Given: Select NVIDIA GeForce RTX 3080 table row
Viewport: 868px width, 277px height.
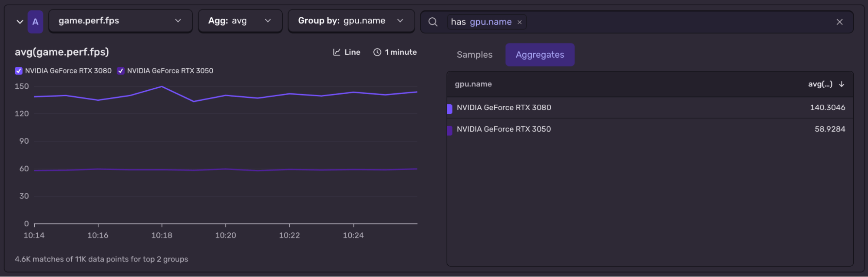Looking at the screenshot, I should pyautogui.click(x=650, y=108).
